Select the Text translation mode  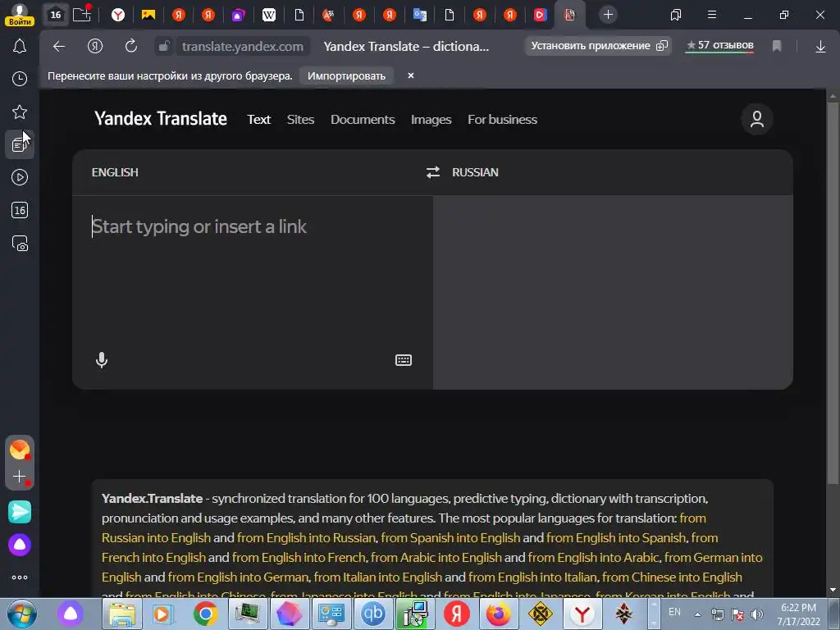pyautogui.click(x=258, y=120)
